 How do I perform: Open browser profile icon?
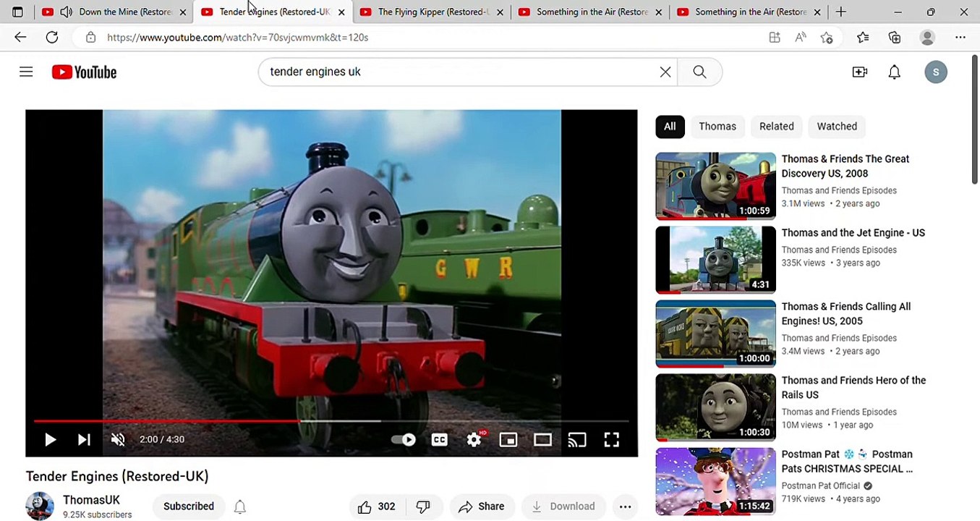tap(927, 37)
